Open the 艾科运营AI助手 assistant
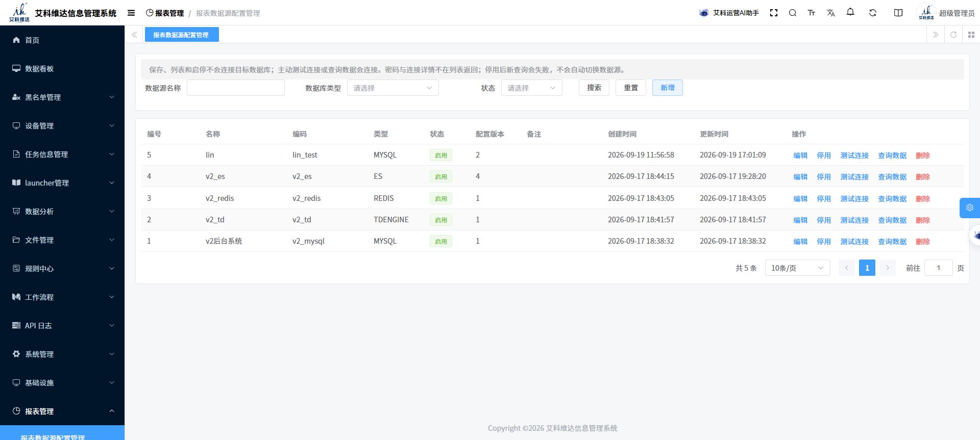 point(729,13)
